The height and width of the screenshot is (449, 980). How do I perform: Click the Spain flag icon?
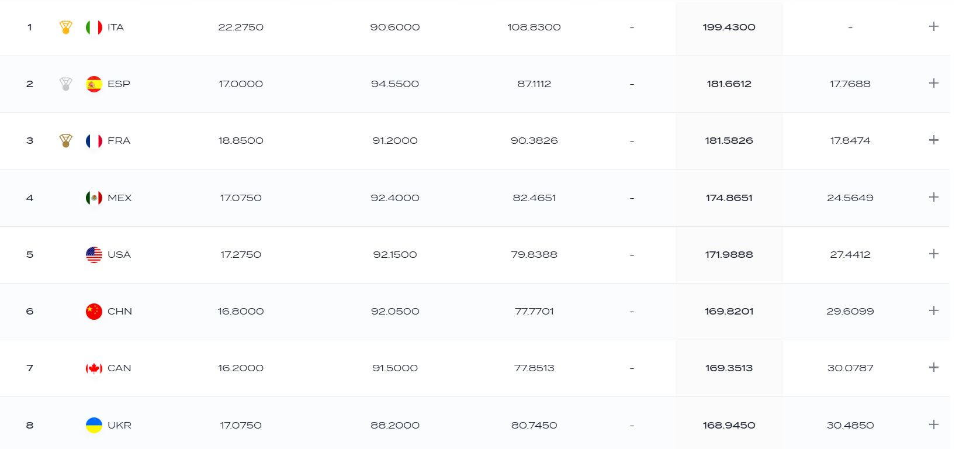coord(94,84)
